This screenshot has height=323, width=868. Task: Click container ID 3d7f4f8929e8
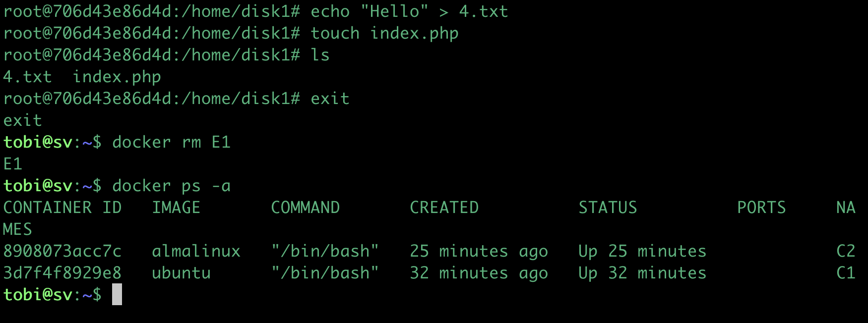point(62,273)
